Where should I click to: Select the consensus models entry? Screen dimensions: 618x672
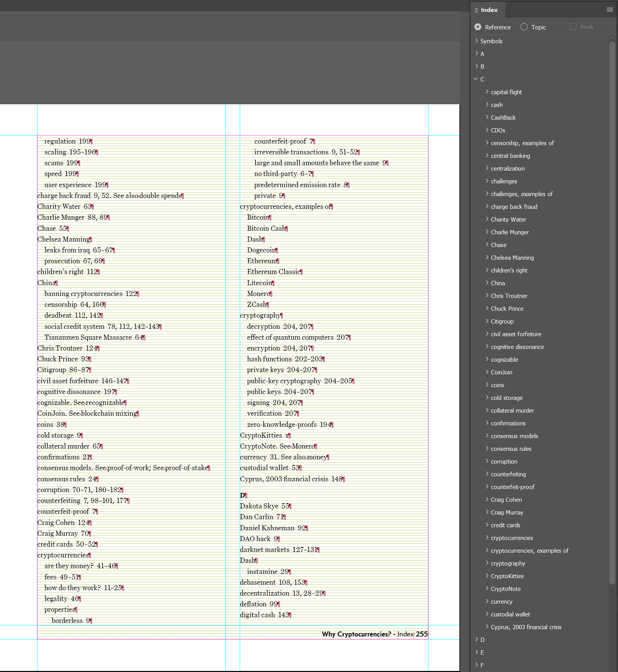(514, 436)
